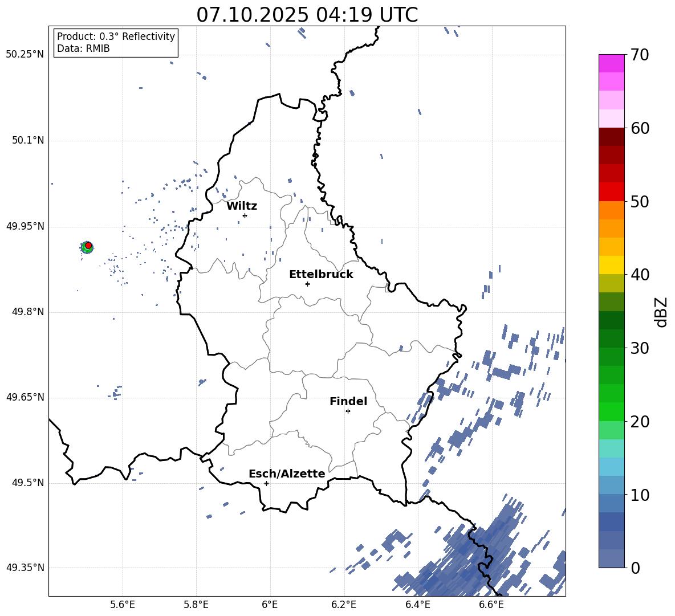Click the 20 tick on the colorbar

[x=640, y=421]
